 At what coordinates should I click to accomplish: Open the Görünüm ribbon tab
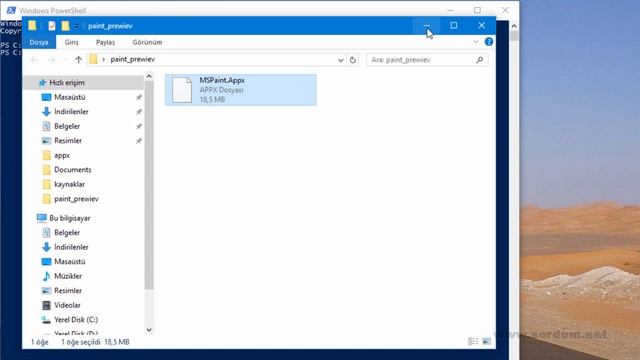tap(147, 42)
